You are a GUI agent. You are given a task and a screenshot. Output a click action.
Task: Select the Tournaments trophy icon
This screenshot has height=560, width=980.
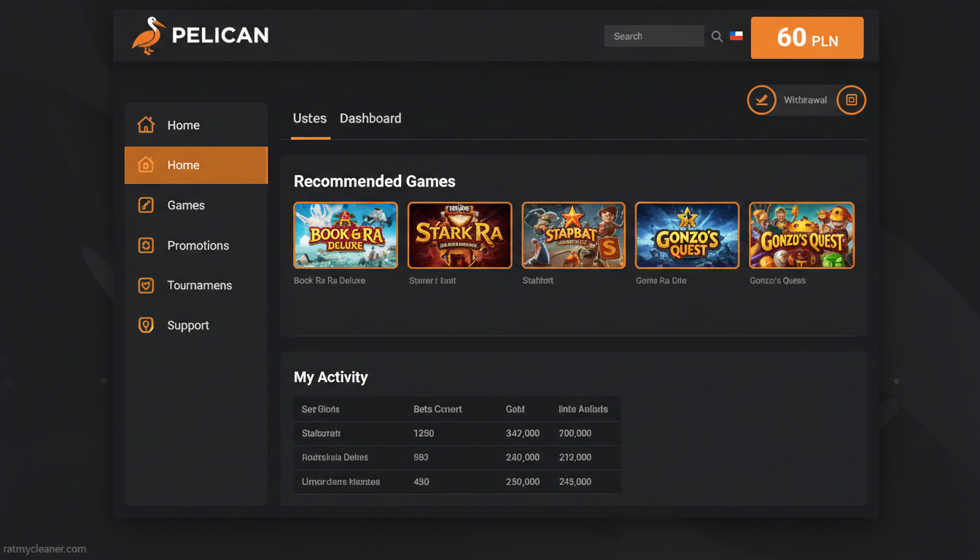[146, 285]
